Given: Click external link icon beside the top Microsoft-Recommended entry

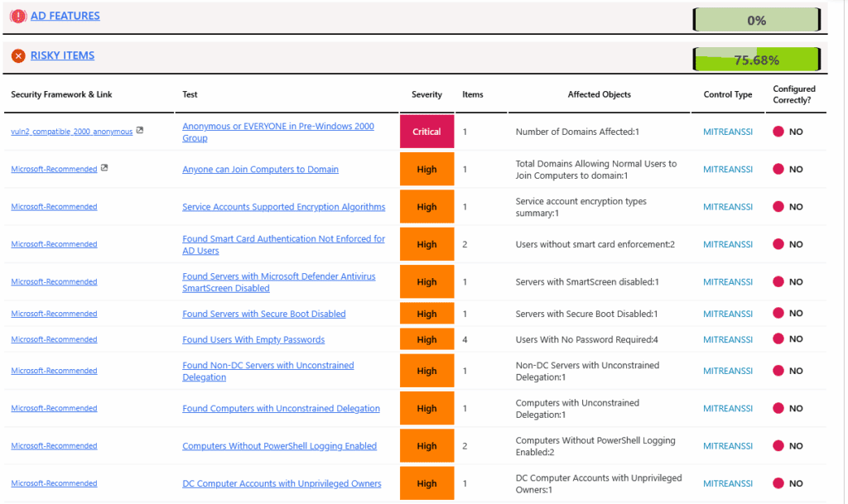Looking at the screenshot, I should pos(103,168).
